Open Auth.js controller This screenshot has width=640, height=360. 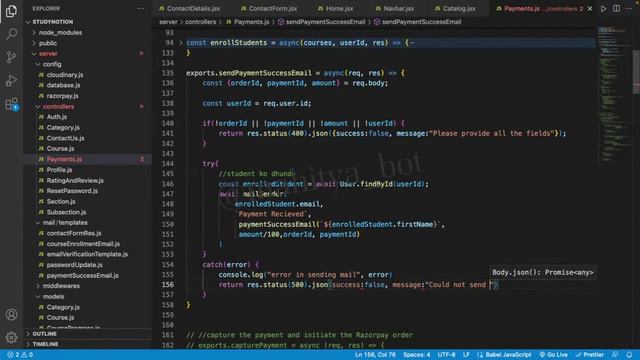[88, 117]
